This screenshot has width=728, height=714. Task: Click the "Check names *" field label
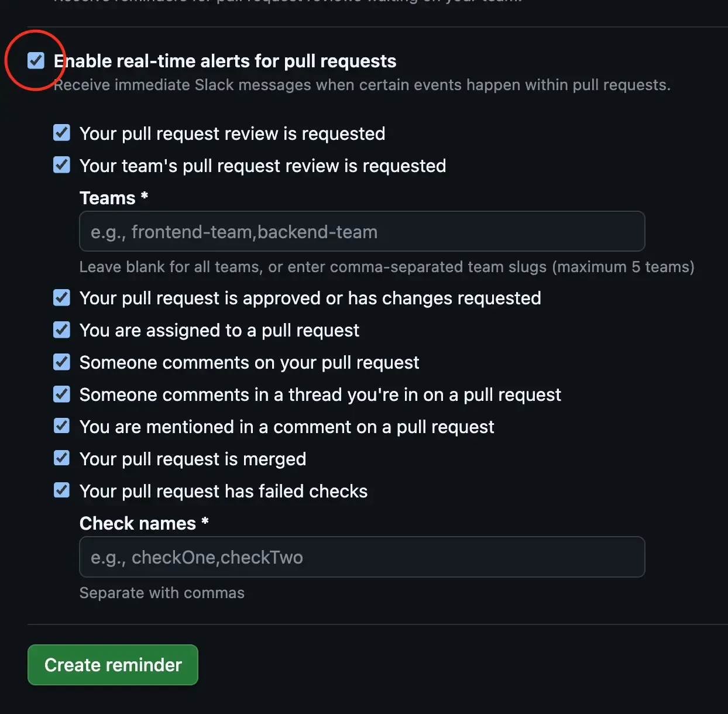point(144,523)
